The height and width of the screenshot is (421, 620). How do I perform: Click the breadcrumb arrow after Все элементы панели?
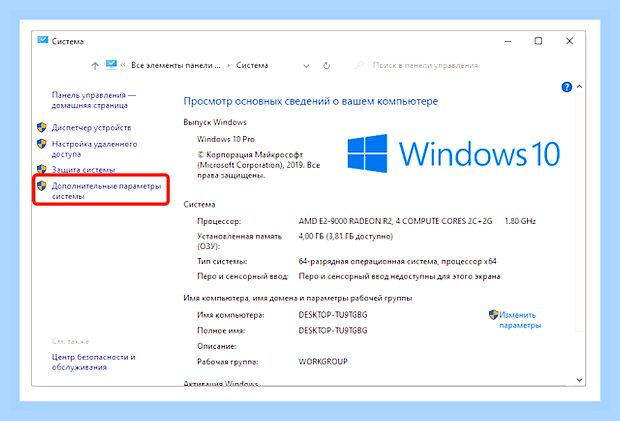(228, 66)
